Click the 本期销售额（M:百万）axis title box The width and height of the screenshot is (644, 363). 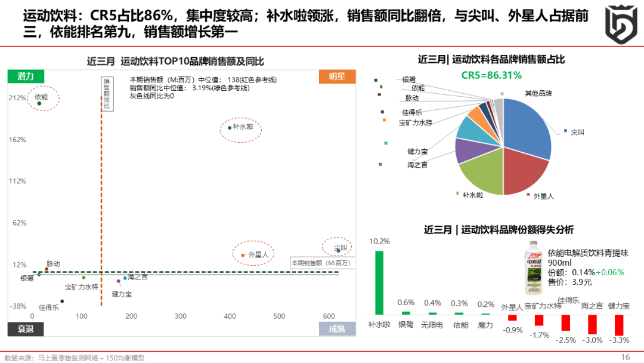322,263
